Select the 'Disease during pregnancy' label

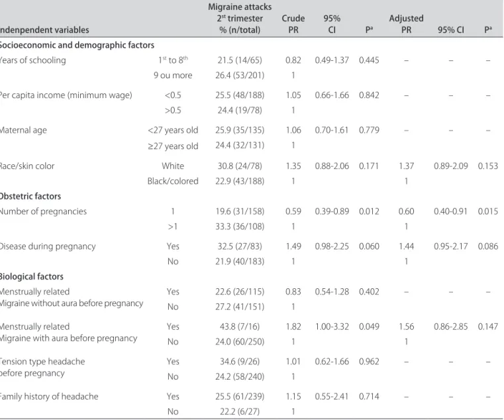click(48, 246)
